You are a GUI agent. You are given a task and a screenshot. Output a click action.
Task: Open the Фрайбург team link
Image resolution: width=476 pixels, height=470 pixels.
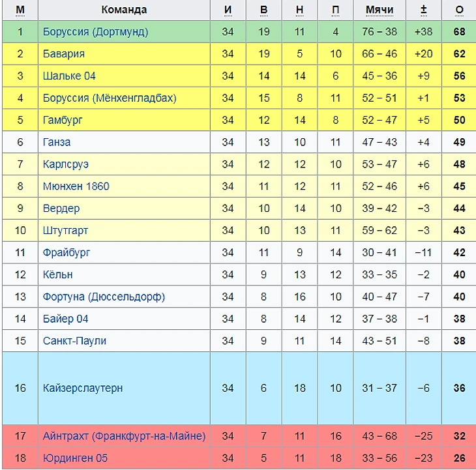pyautogui.click(x=67, y=252)
